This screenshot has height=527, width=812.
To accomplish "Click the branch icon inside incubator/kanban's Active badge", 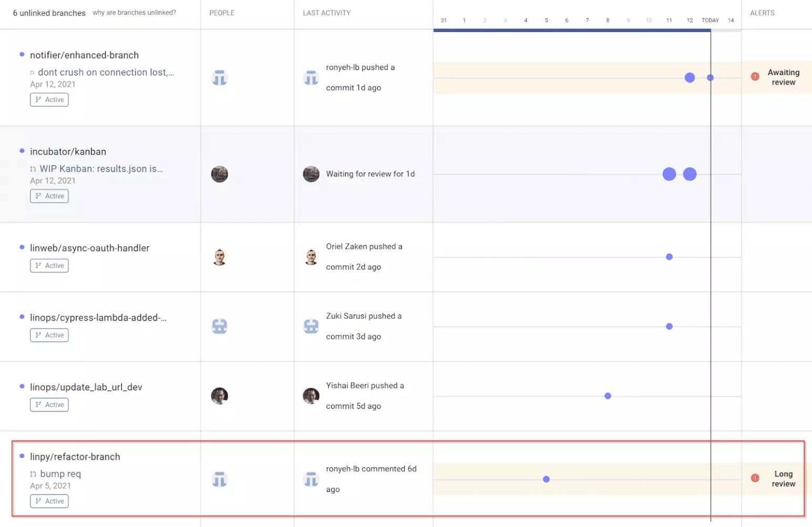I will [x=38, y=196].
